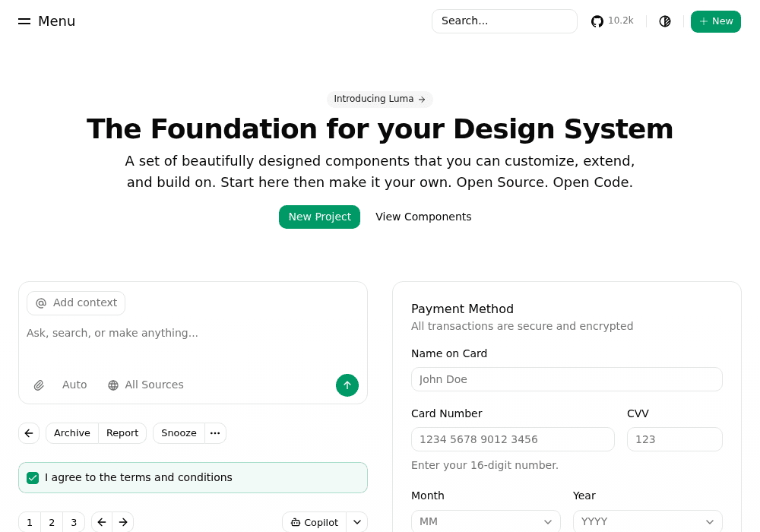
Task: Click the Copilot button
Action: point(314,522)
